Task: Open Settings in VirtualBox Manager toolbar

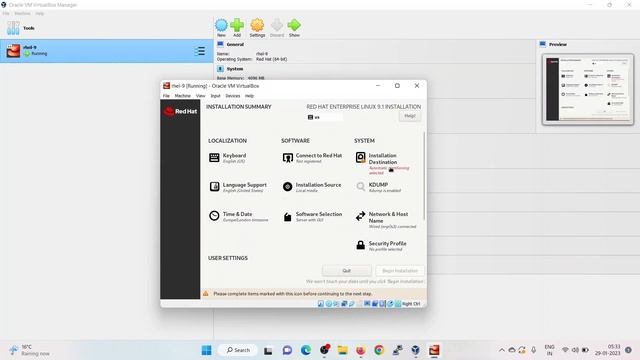Action: click(257, 28)
